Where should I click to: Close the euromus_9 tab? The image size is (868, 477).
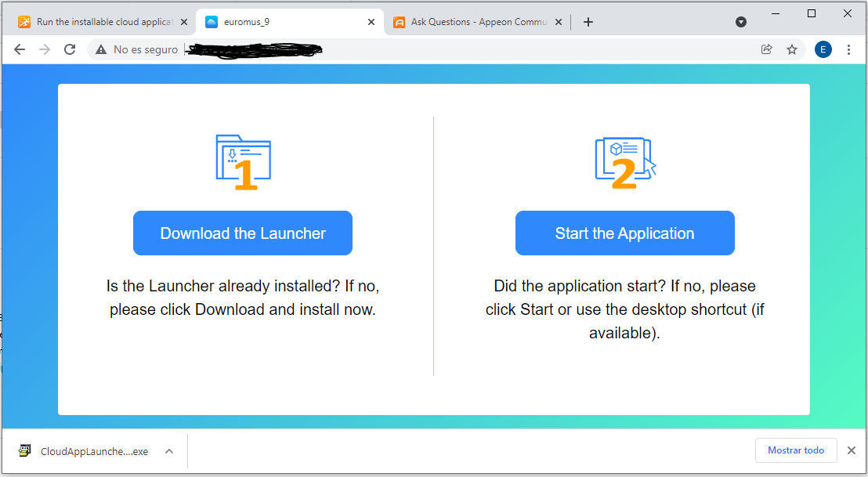pyautogui.click(x=371, y=22)
